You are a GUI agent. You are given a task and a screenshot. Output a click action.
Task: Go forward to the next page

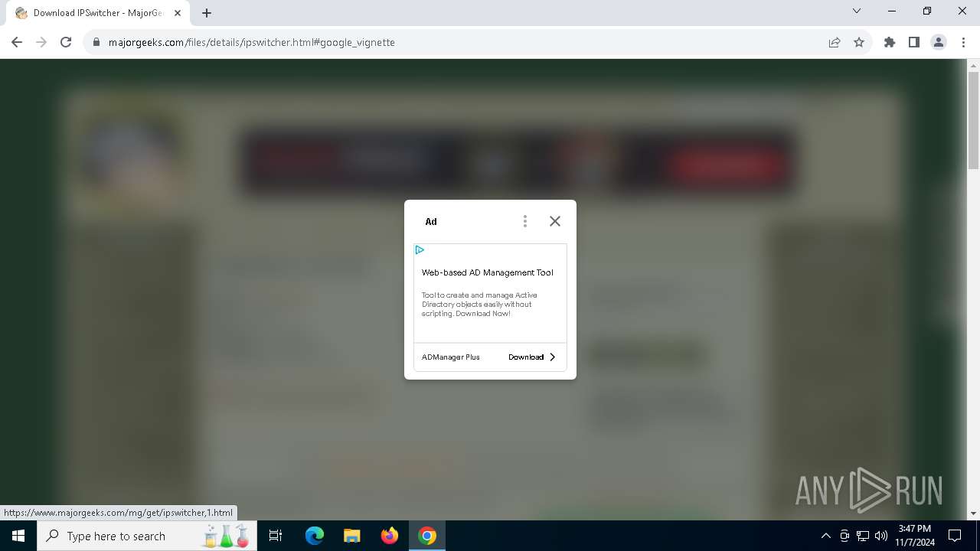41,42
